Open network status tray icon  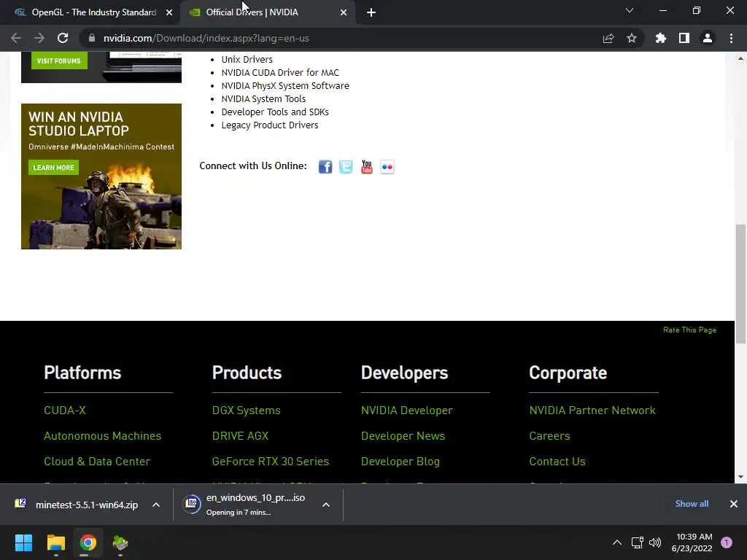[x=637, y=542]
